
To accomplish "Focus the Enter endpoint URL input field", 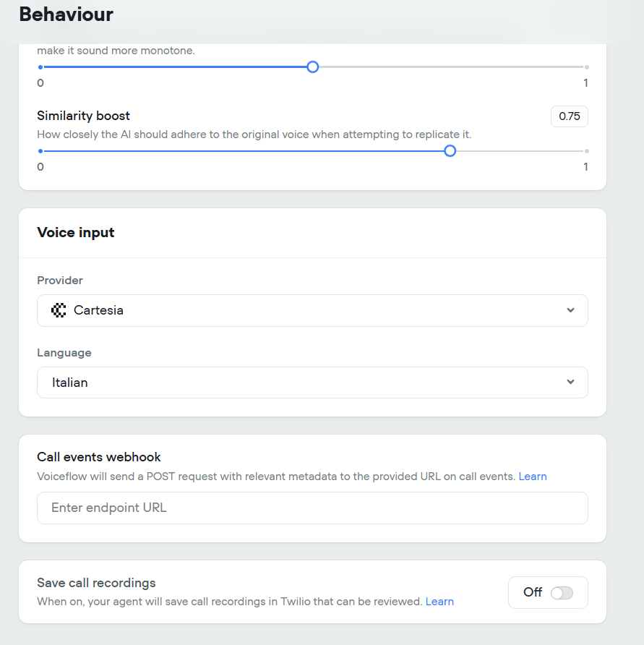I will (312, 508).
